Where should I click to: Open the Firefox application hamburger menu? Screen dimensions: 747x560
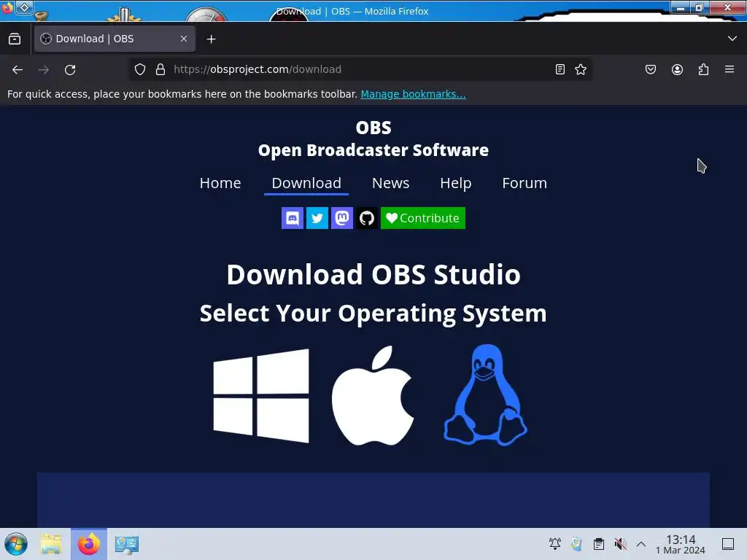click(x=729, y=69)
